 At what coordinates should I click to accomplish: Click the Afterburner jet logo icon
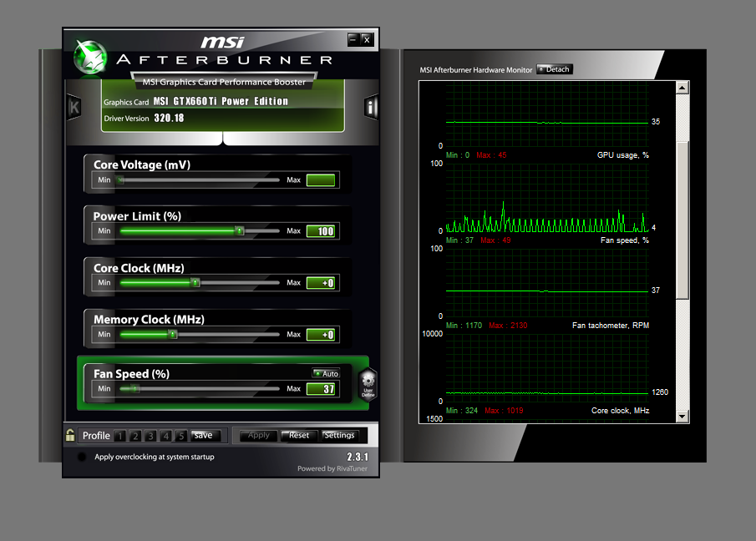pyautogui.click(x=90, y=57)
